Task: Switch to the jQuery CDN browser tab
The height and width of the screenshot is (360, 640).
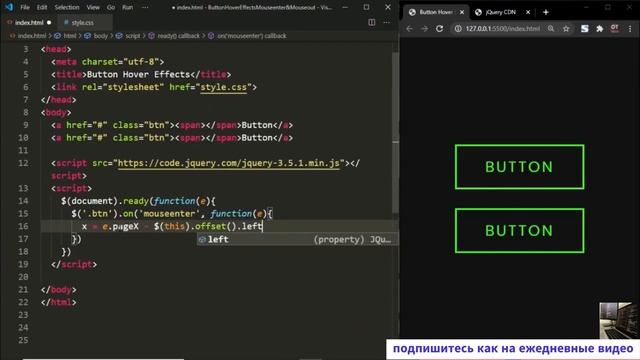Action: tap(501, 12)
